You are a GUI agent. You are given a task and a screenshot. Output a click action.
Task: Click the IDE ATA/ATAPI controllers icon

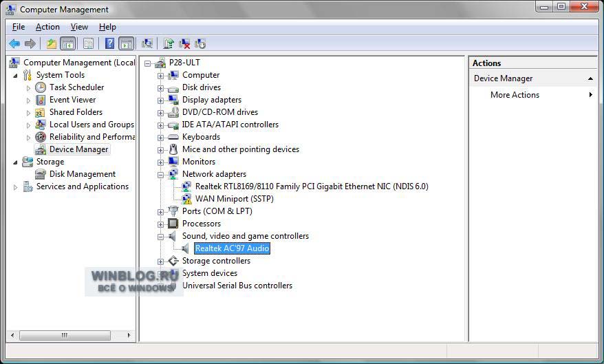pyautogui.click(x=173, y=125)
